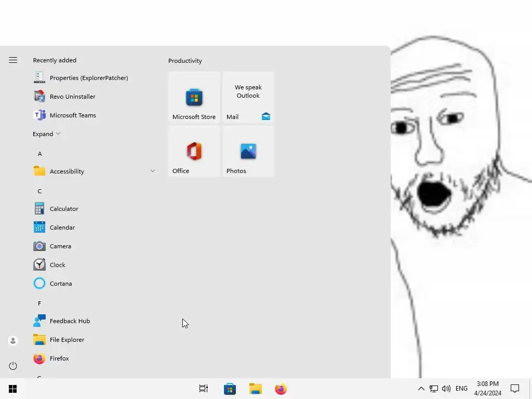Open File Explorer from app list

[x=95, y=340]
